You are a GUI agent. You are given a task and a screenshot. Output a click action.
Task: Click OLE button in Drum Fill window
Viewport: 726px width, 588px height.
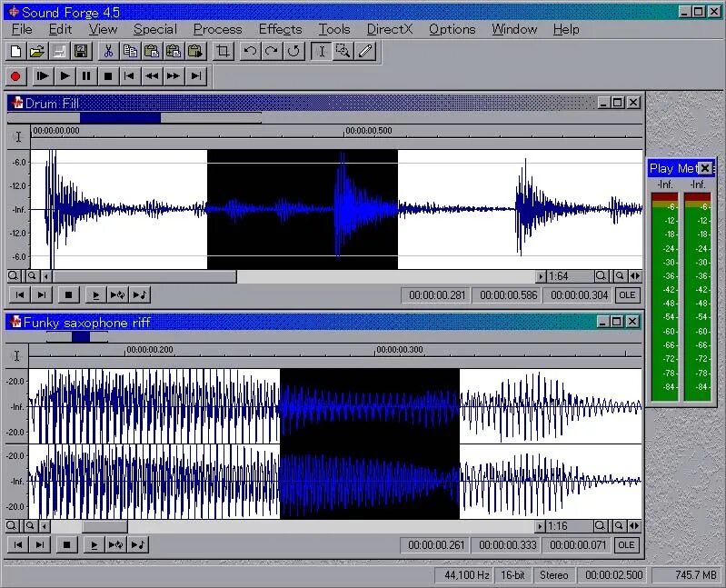point(627,295)
